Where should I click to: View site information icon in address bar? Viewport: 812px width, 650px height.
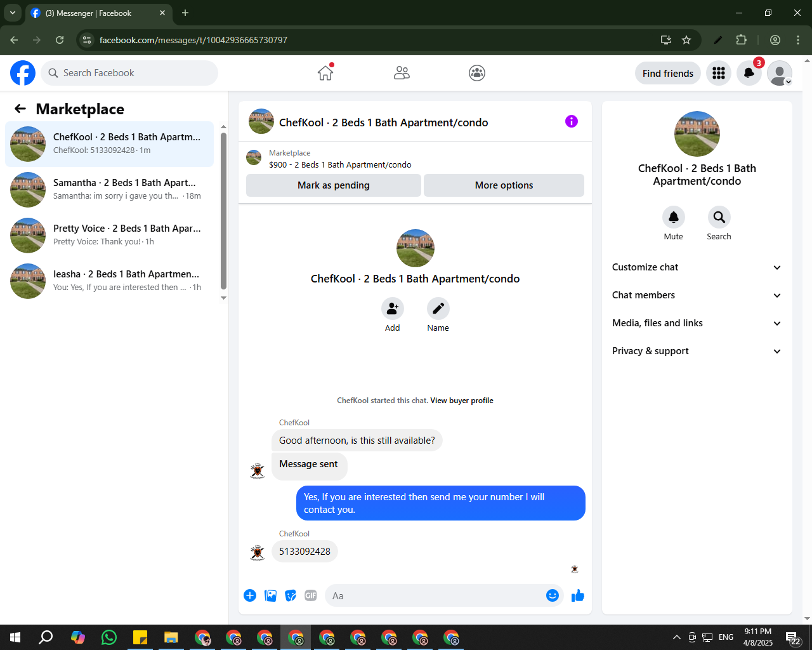(87, 40)
